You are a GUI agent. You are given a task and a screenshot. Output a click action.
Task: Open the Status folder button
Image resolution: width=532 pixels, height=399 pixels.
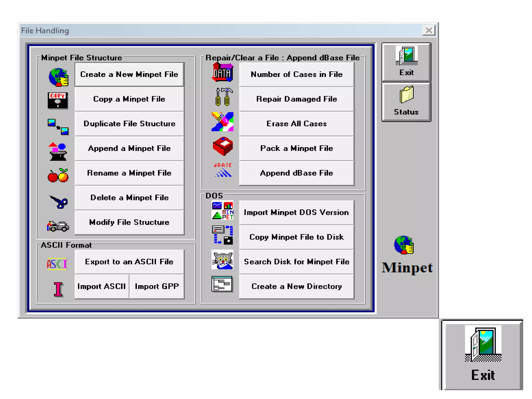(x=406, y=102)
